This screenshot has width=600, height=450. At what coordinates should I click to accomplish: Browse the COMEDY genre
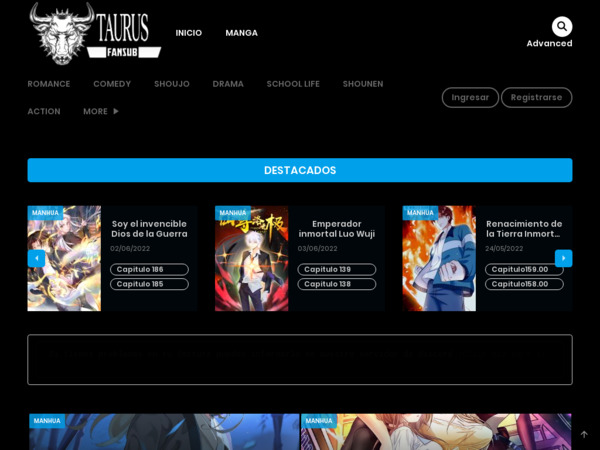[112, 84]
